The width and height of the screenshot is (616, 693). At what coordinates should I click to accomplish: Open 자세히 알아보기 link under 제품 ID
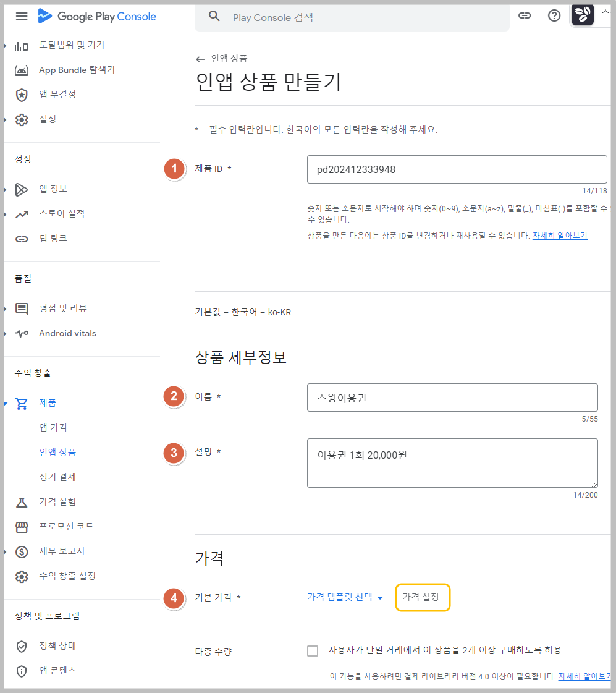[559, 236]
